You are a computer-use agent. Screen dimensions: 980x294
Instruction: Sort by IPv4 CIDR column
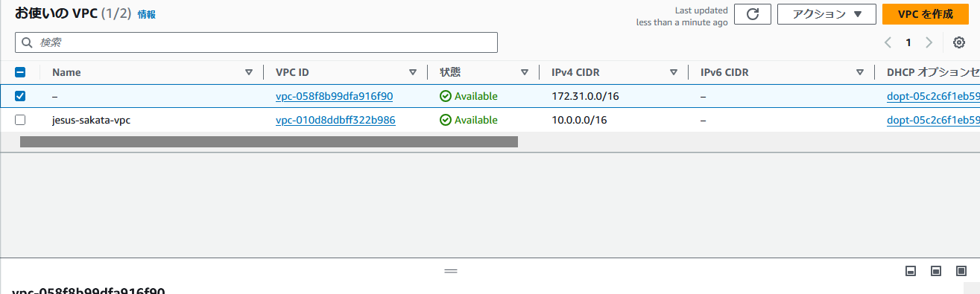coord(674,72)
